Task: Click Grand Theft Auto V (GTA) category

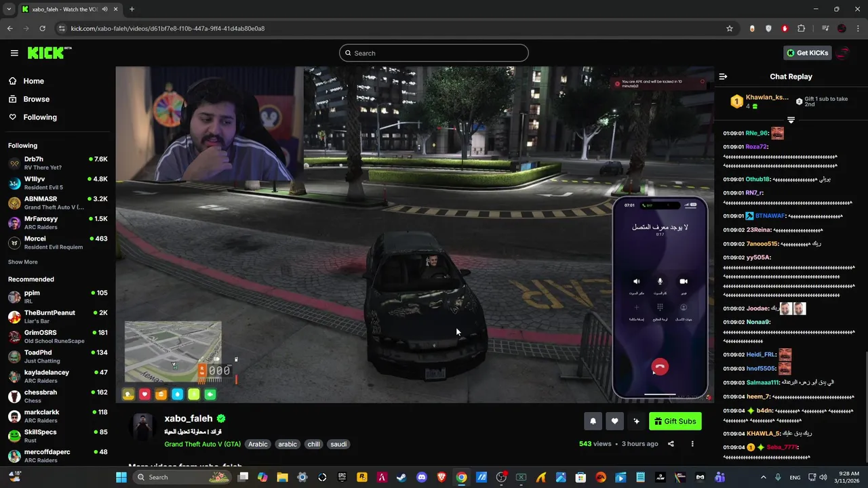Action: pyautogui.click(x=202, y=444)
